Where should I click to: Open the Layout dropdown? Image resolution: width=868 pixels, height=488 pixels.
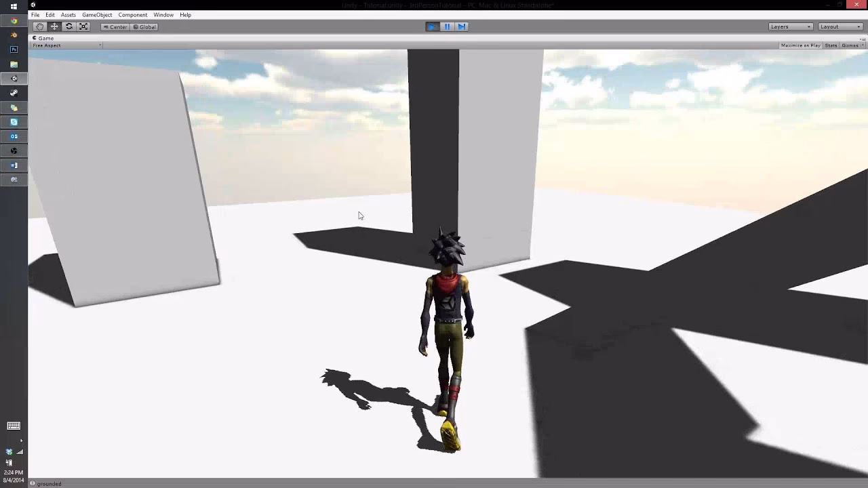[x=840, y=26]
